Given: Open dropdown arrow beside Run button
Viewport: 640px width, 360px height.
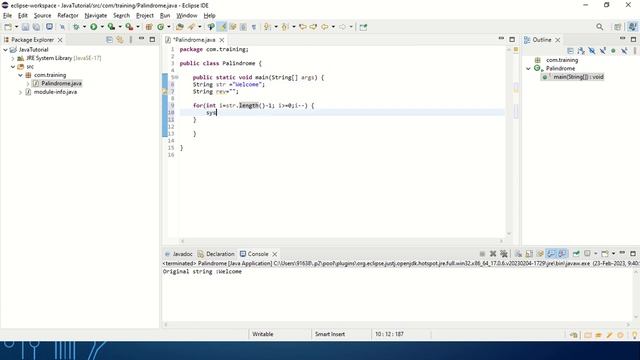Looking at the screenshot, I should pyautogui.click(x=102, y=27).
